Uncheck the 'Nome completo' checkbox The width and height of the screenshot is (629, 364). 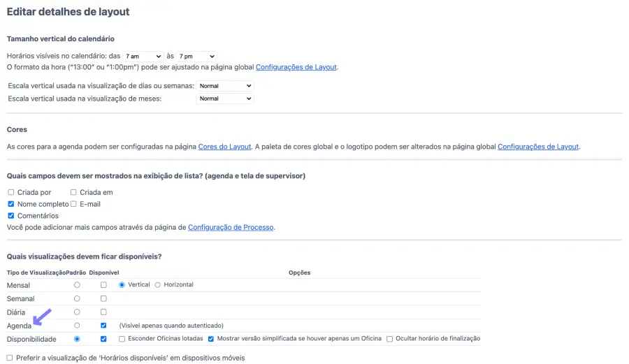[x=11, y=204]
